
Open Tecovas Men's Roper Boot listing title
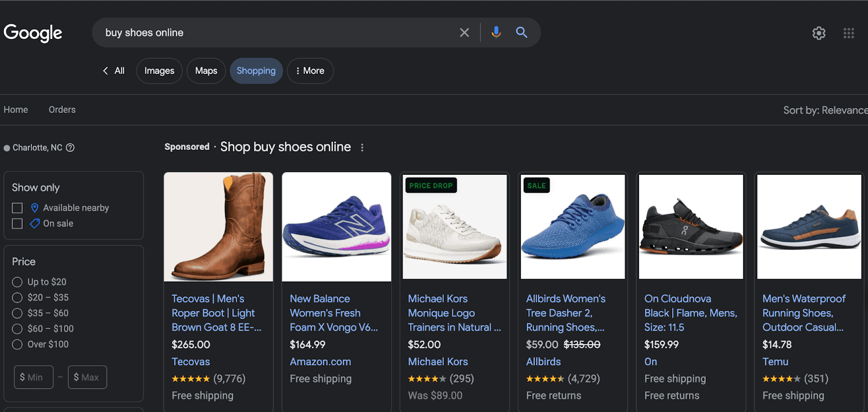click(x=216, y=313)
